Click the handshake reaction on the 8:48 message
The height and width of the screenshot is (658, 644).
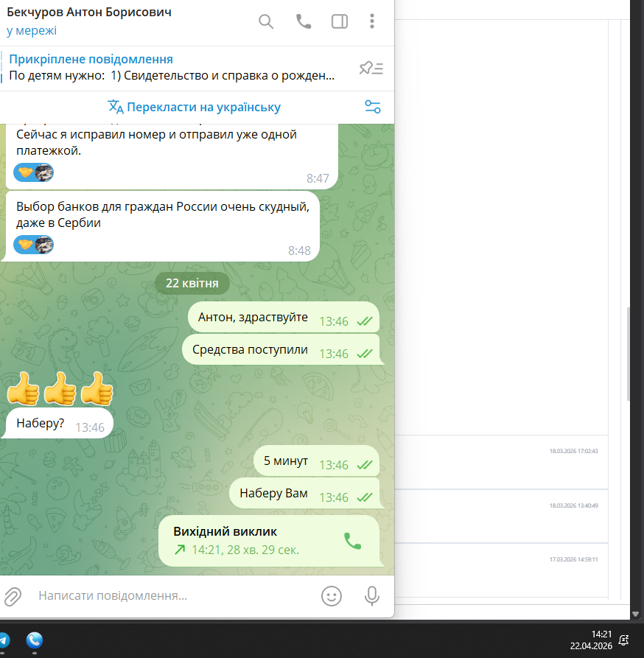tap(25, 245)
